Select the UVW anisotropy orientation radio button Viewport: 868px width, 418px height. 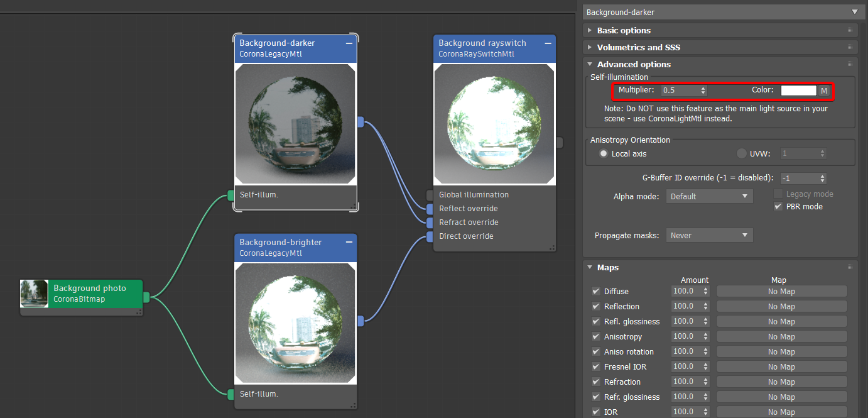(x=741, y=153)
